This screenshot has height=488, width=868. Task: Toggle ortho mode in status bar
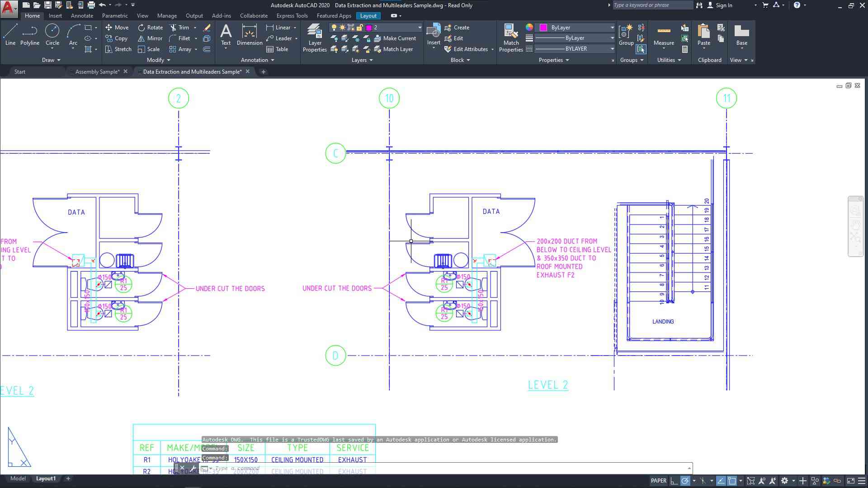(674, 481)
